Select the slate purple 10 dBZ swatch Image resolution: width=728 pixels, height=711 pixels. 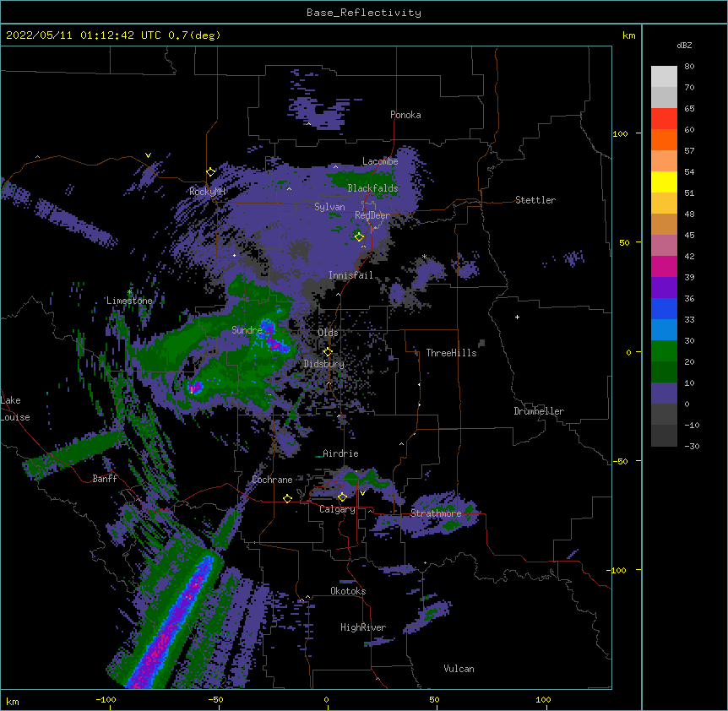click(x=664, y=393)
